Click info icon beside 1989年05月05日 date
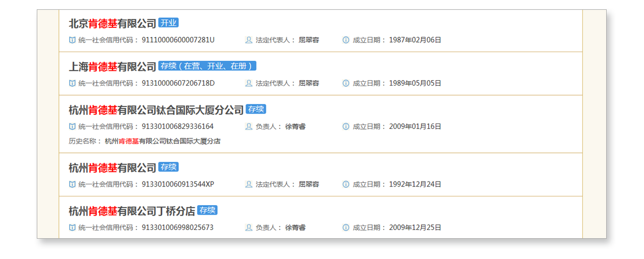 pos(346,83)
